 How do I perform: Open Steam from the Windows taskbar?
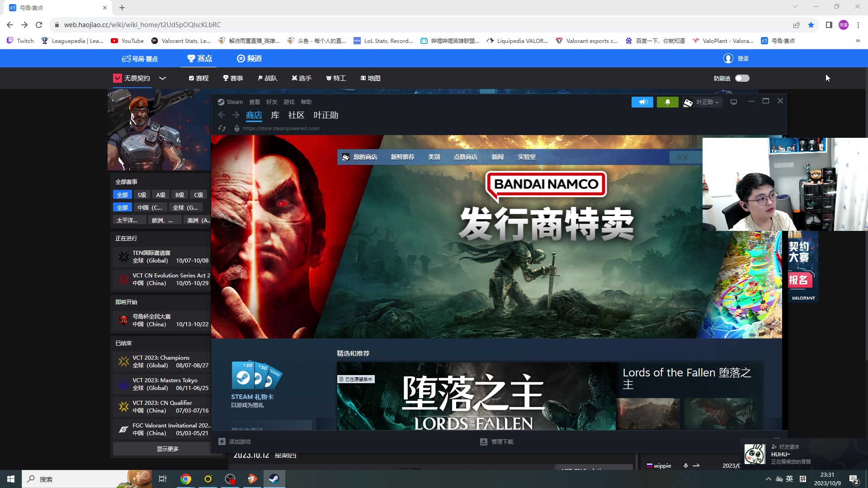click(274, 479)
